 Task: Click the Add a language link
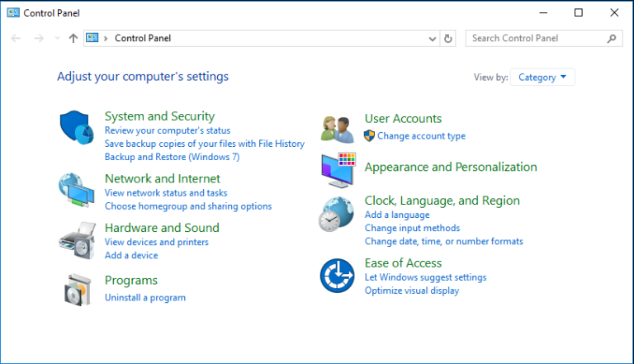pos(397,215)
